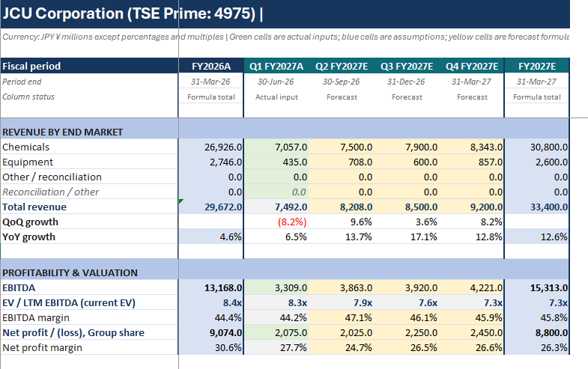588x369 pixels.
Task: Click the Actual input column status cell
Action: 276,97
